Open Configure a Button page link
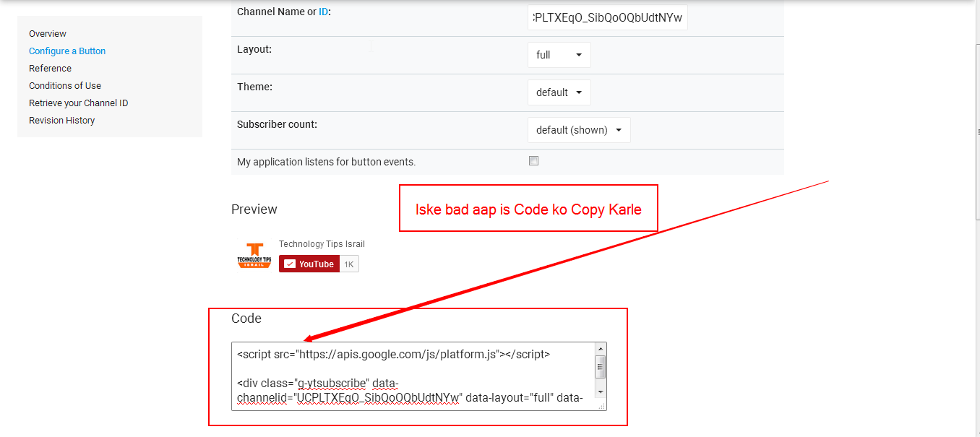 click(67, 51)
